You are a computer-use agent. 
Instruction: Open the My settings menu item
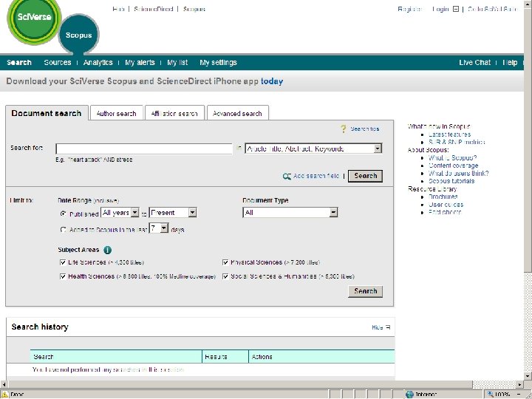coord(218,62)
